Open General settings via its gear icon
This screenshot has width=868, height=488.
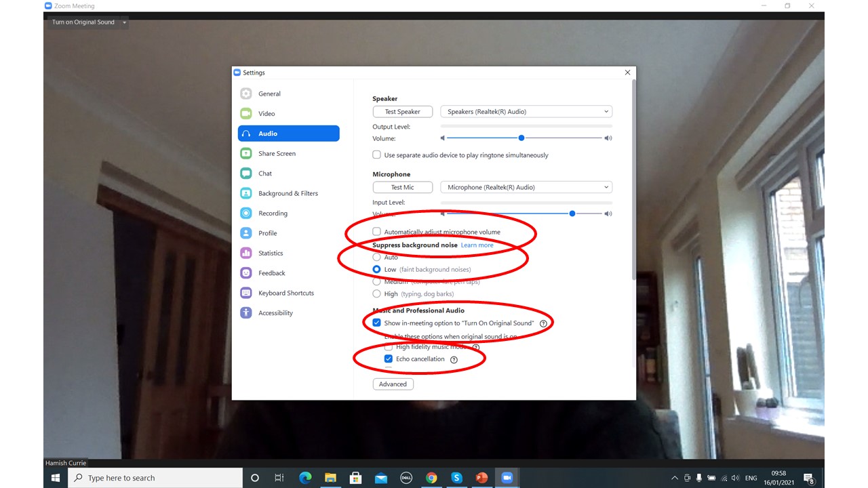[x=246, y=94]
